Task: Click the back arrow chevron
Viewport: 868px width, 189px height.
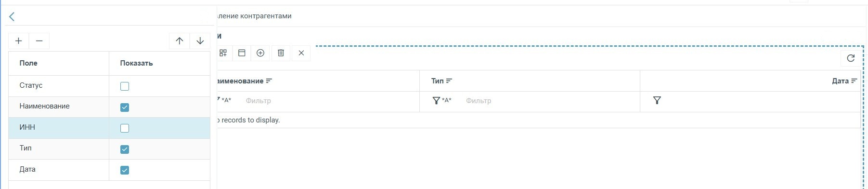Action: (x=12, y=17)
